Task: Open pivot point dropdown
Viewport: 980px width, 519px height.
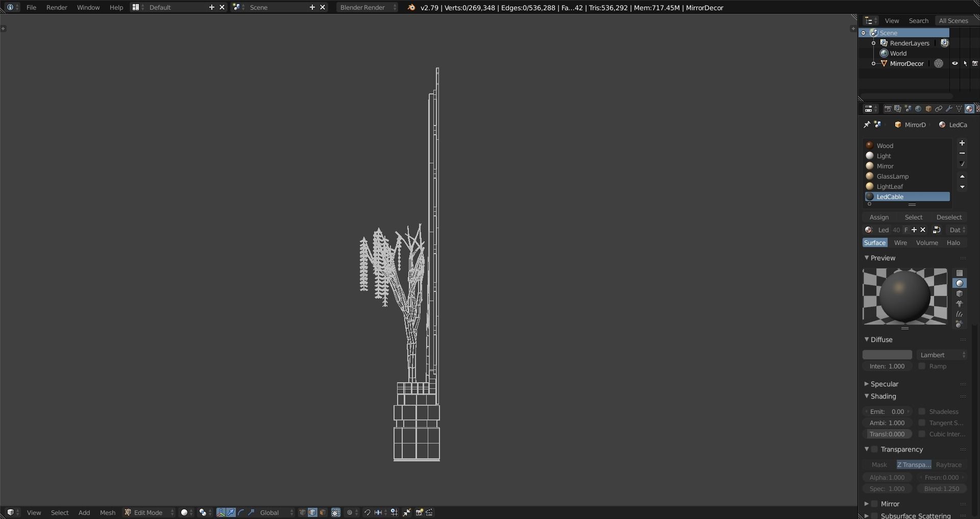Action: [205, 512]
